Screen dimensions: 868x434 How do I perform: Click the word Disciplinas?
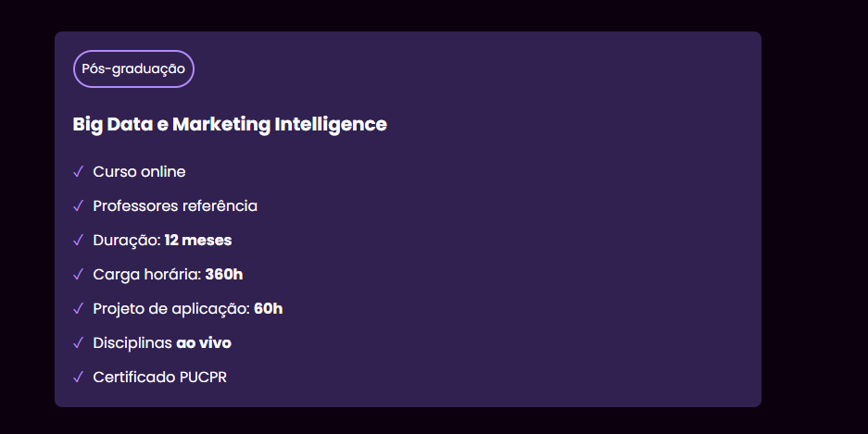tap(132, 343)
